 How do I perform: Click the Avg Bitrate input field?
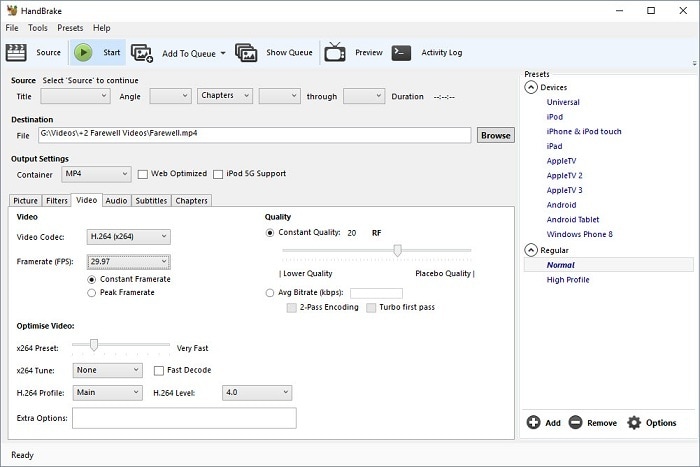376,293
